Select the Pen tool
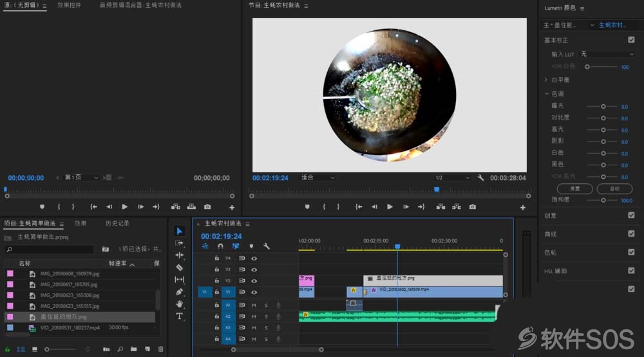This screenshot has height=357, width=644. [180, 292]
